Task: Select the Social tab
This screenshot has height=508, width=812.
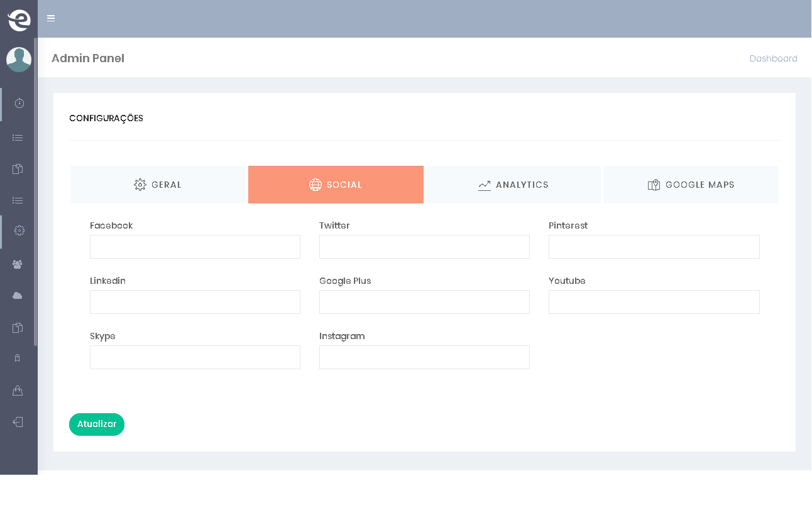Action: click(336, 185)
